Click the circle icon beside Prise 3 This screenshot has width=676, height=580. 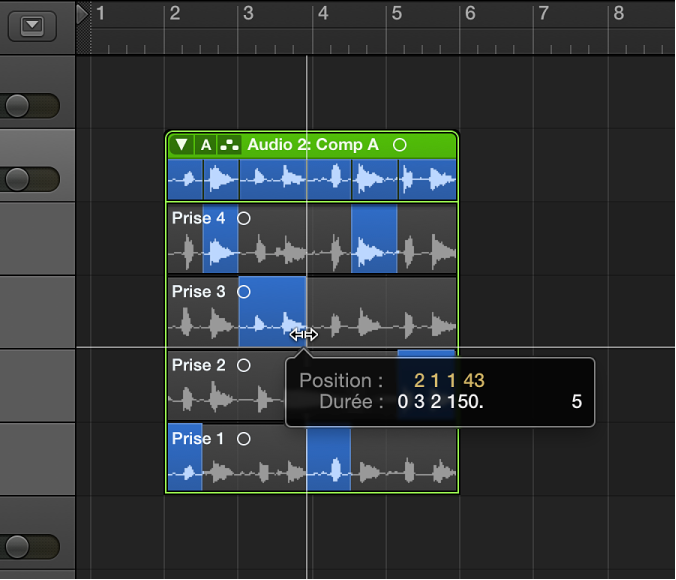click(x=244, y=292)
